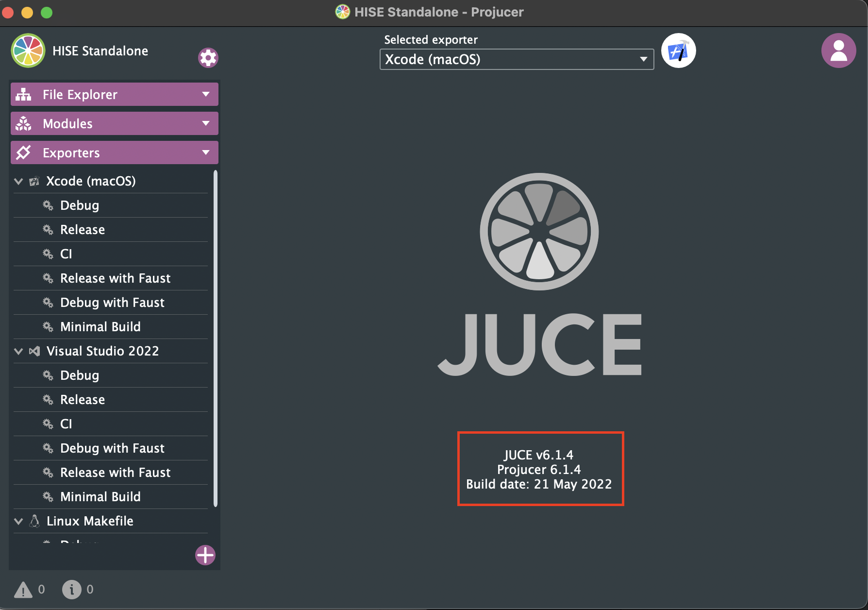Click the HISE Standalone project logo

[28, 51]
